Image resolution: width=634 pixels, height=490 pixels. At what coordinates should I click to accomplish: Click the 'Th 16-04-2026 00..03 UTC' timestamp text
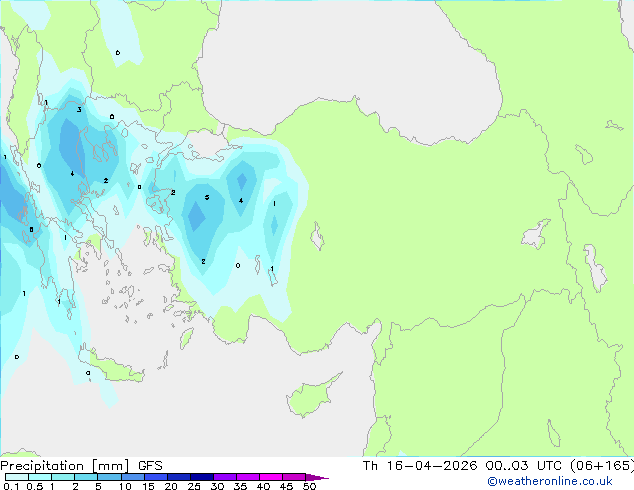click(x=462, y=466)
